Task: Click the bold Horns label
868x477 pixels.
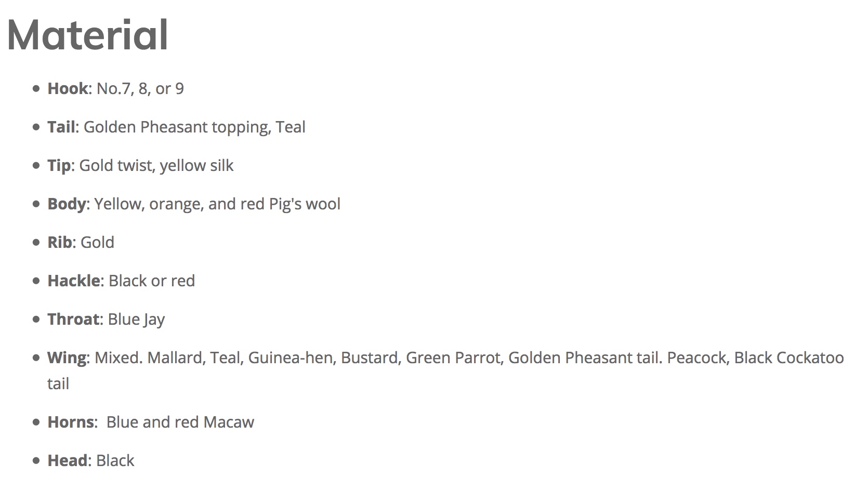Action: [71, 422]
